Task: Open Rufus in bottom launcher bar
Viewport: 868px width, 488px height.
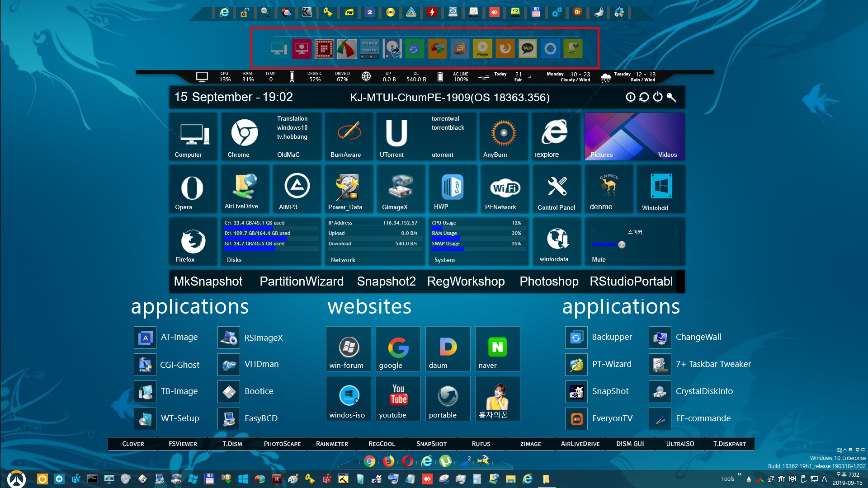Action: (481, 444)
